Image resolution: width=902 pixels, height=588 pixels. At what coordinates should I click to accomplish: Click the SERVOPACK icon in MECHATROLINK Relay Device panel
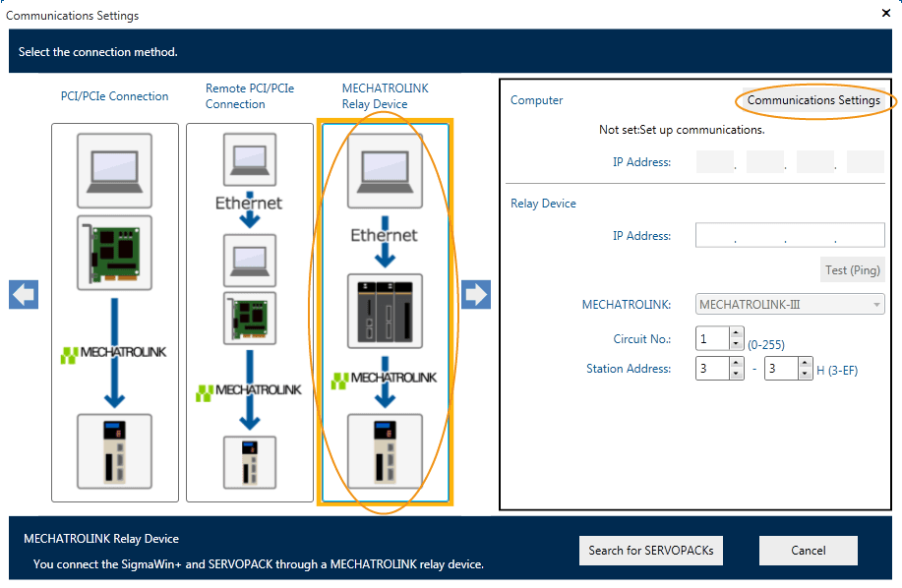pyautogui.click(x=385, y=450)
